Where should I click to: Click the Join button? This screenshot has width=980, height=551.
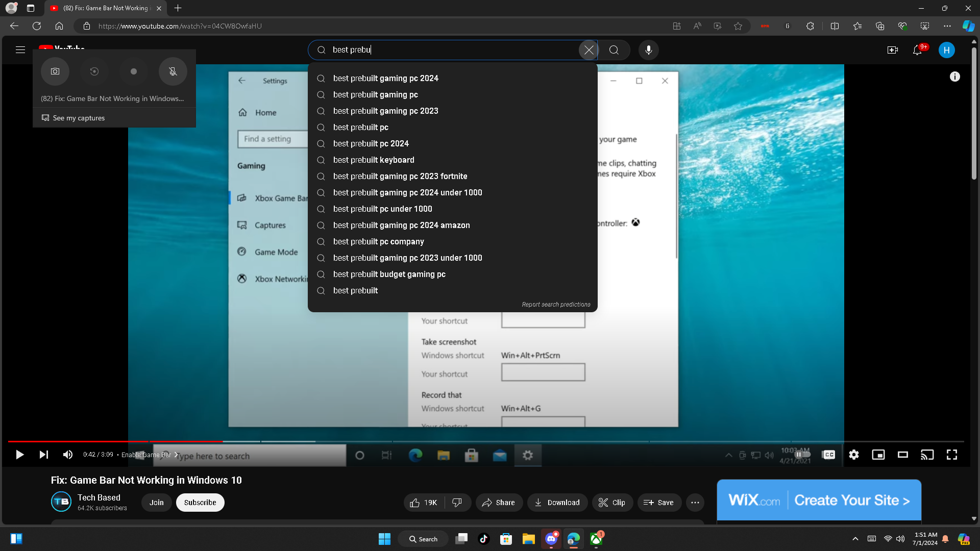[x=157, y=503]
